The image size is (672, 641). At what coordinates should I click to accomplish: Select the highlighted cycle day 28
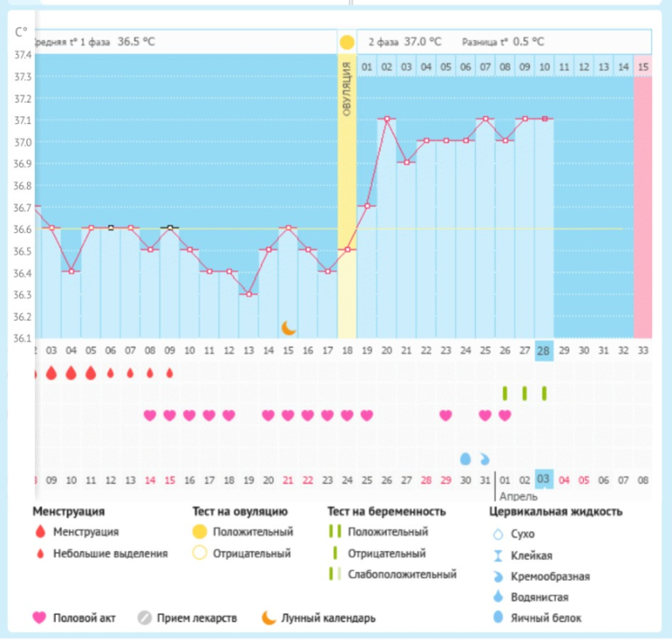point(545,349)
